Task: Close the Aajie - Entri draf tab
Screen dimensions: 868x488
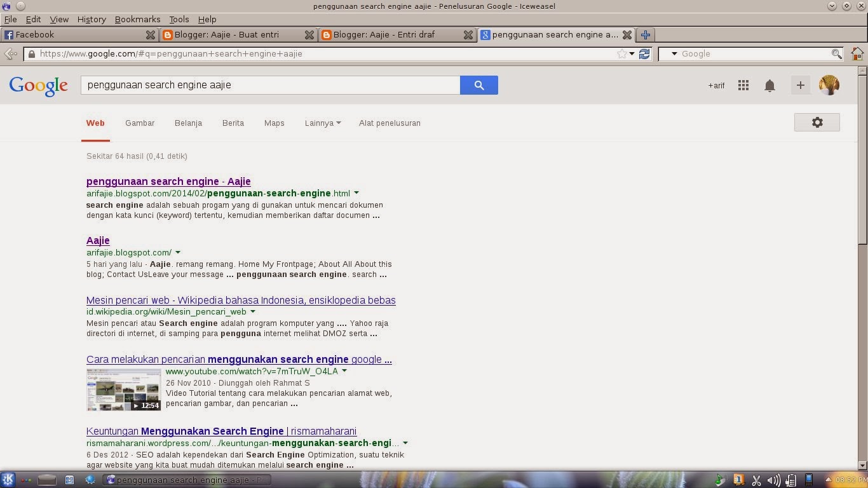Action: coord(468,35)
